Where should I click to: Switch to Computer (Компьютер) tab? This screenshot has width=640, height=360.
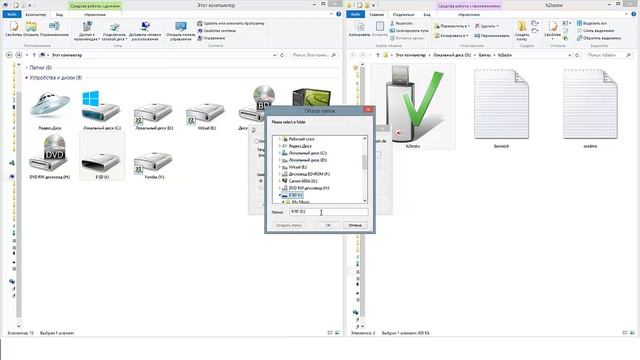36,14
